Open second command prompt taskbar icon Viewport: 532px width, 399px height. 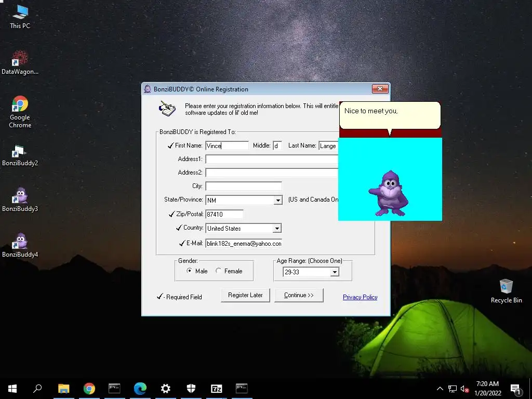pyautogui.click(x=242, y=389)
